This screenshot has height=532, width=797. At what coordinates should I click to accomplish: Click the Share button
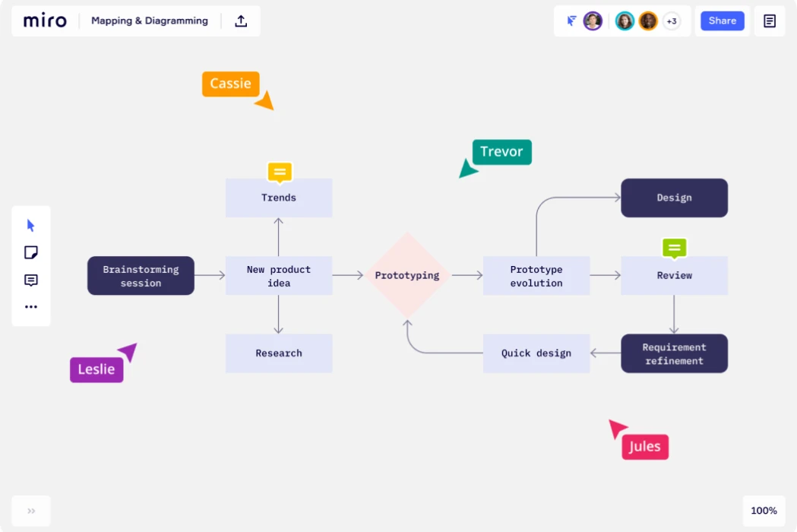[x=722, y=21]
